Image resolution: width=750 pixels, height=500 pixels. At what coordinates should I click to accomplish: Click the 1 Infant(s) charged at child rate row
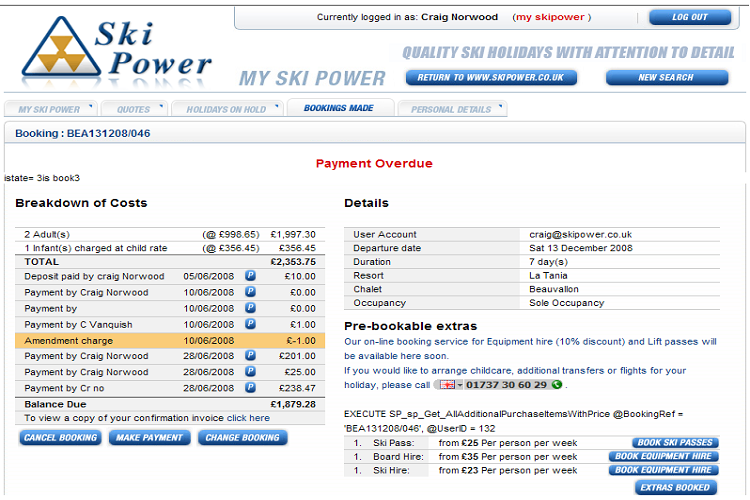[170, 248]
